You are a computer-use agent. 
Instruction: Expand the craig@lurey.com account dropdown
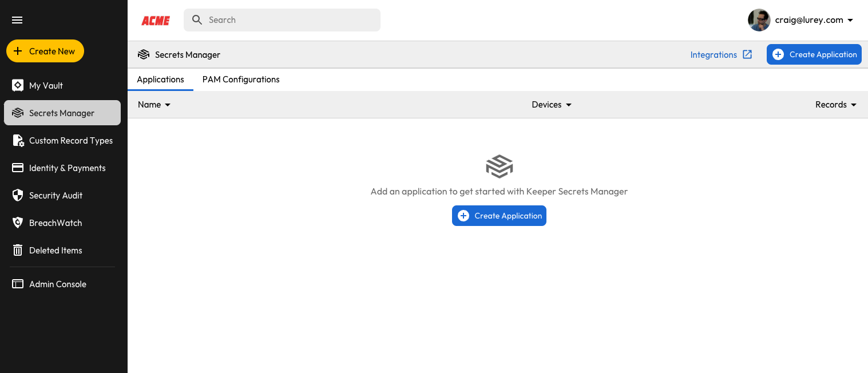(x=850, y=20)
